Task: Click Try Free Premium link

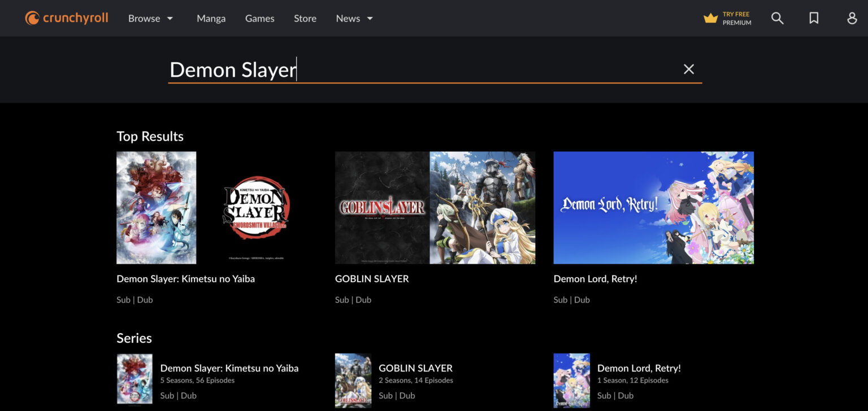Action: point(736,18)
